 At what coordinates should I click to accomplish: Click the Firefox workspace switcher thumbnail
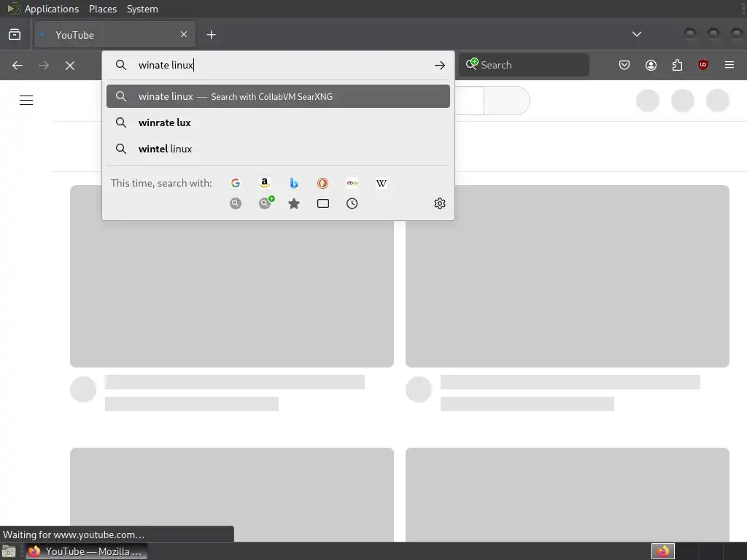pyautogui.click(x=663, y=551)
